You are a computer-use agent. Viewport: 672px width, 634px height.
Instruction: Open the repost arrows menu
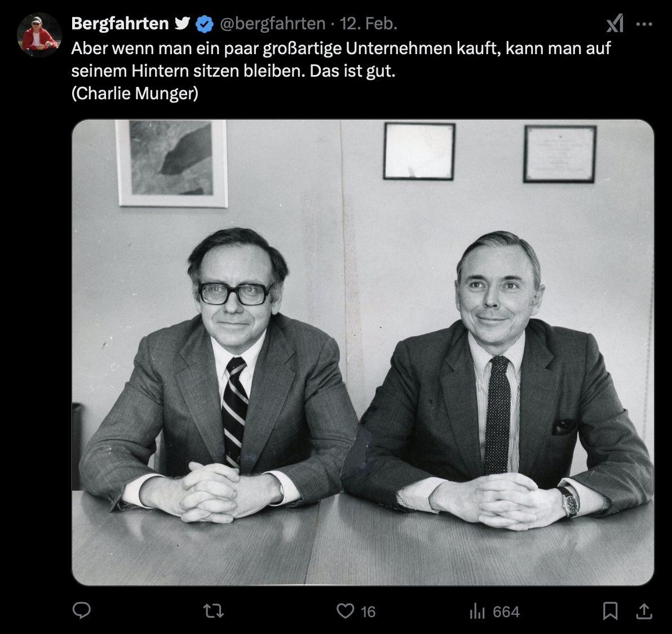(x=214, y=611)
